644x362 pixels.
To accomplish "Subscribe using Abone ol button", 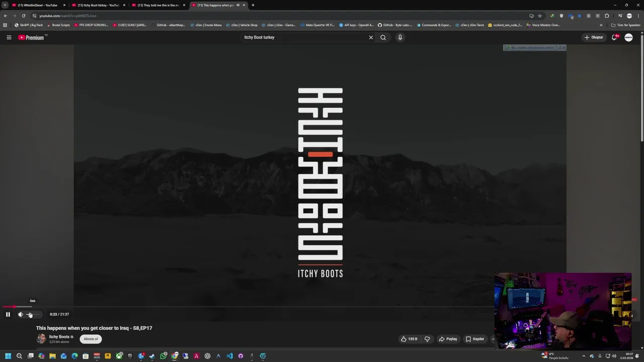I will pyautogui.click(x=91, y=339).
